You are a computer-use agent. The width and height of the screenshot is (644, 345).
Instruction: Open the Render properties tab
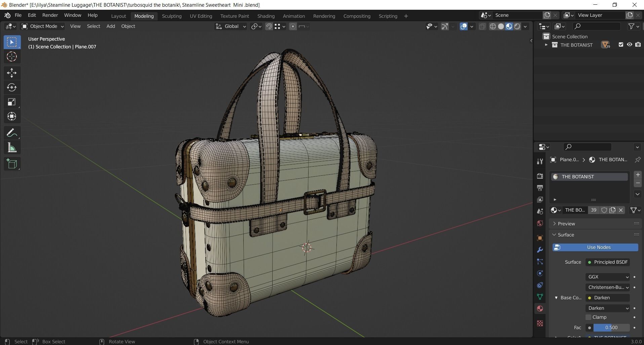540,176
